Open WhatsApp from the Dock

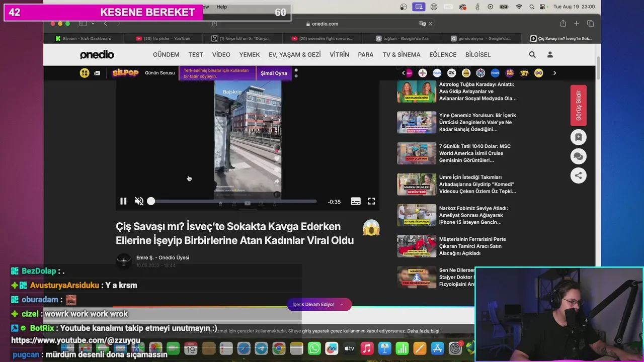click(x=314, y=348)
